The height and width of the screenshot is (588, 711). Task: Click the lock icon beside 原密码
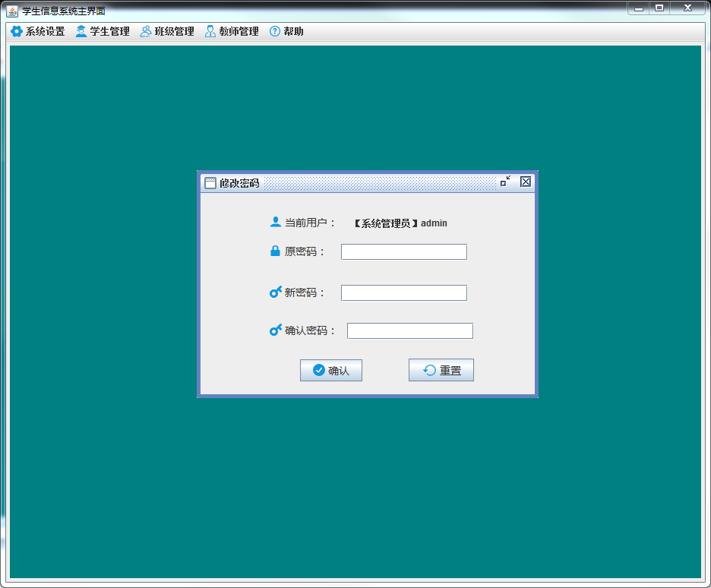[x=276, y=251]
